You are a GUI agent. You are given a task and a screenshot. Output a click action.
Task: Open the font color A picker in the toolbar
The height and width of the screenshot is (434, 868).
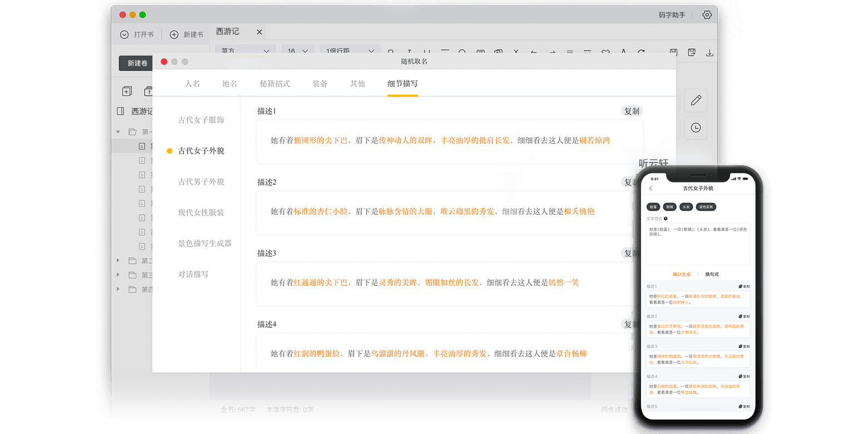(623, 51)
